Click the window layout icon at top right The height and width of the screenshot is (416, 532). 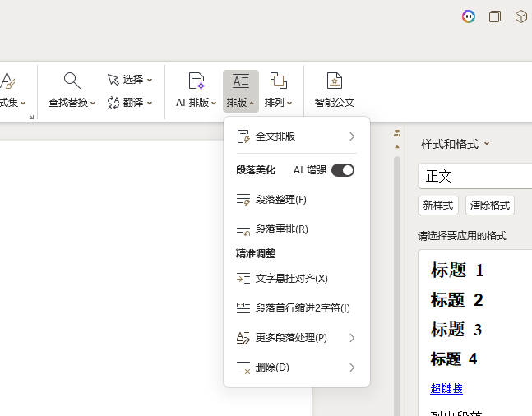point(495,16)
